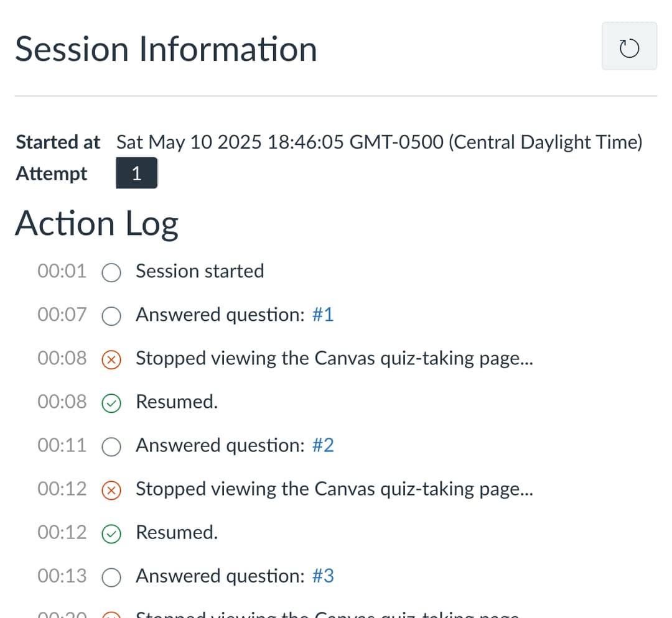Click the circle icon for answered question #2
The height and width of the screenshot is (618, 672).
click(111, 446)
